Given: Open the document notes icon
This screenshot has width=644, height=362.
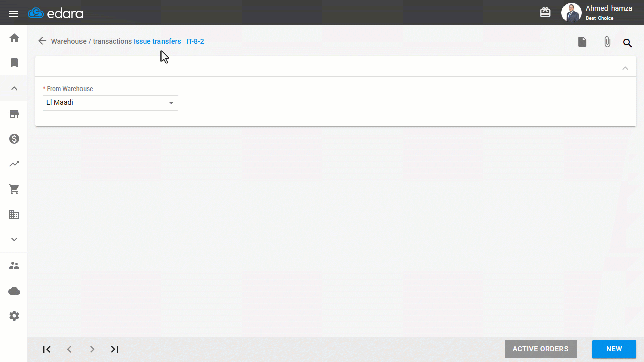Looking at the screenshot, I should [x=582, y=42].
